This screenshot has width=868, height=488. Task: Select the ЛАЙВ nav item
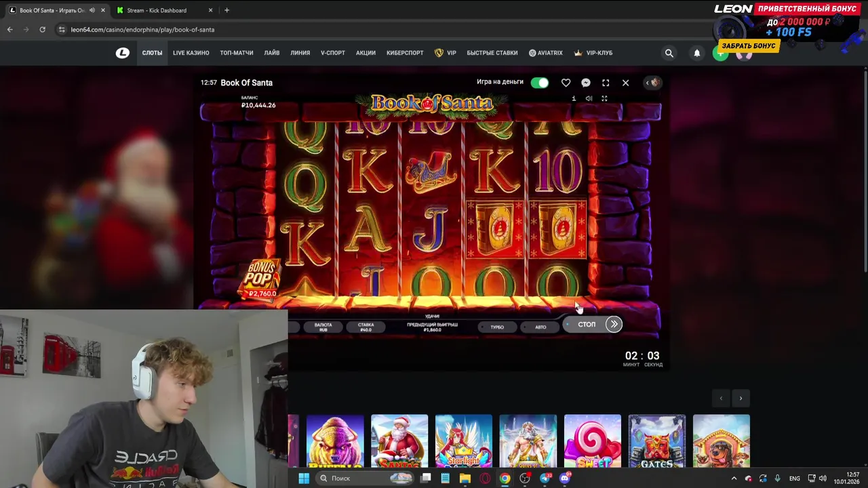272,53
